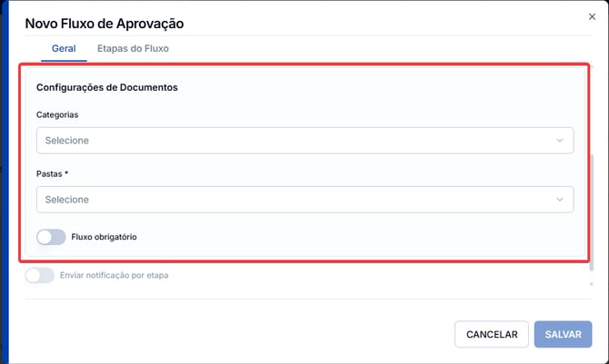Click the Configurações de Documentos heading
Screen dimensions: 609x364
107,87
